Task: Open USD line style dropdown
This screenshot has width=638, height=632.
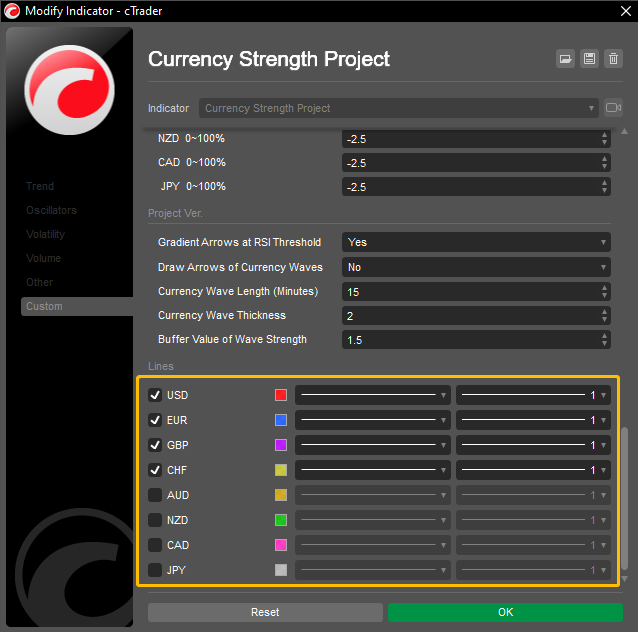Action: [x=372, y=395]
